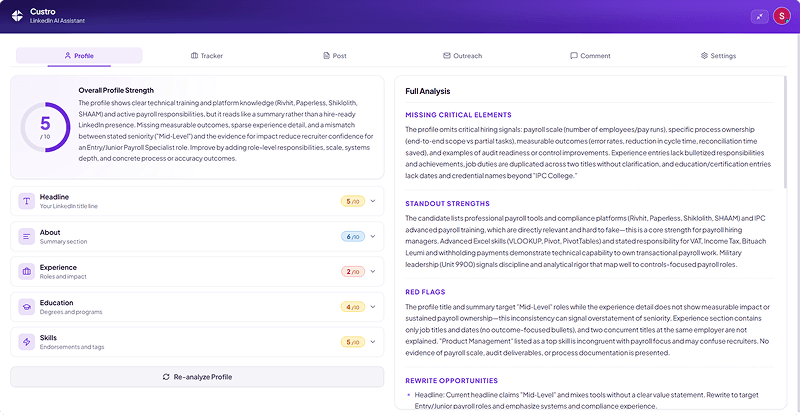Click the 'Roles and impact' subtitle

[x=63, y=277]
